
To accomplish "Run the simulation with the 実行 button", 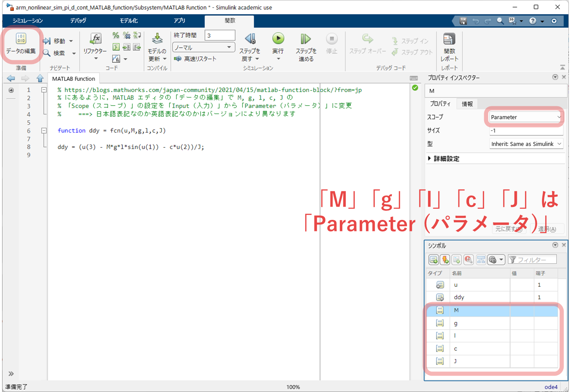I will pyautogui.click(x=278, y=39).
